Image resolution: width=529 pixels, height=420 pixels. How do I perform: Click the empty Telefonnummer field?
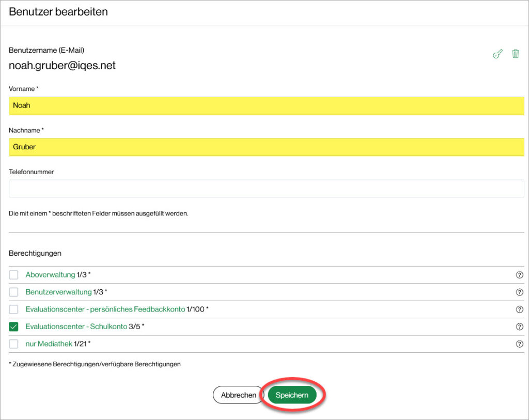(x=266, y=189)
